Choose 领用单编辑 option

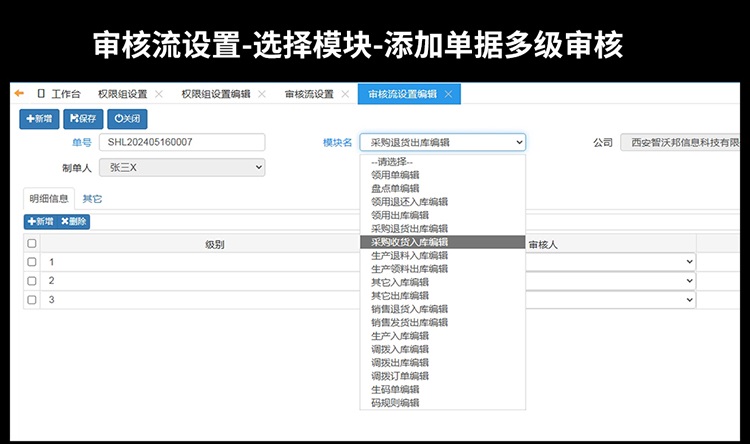click(x=442, y=175)
